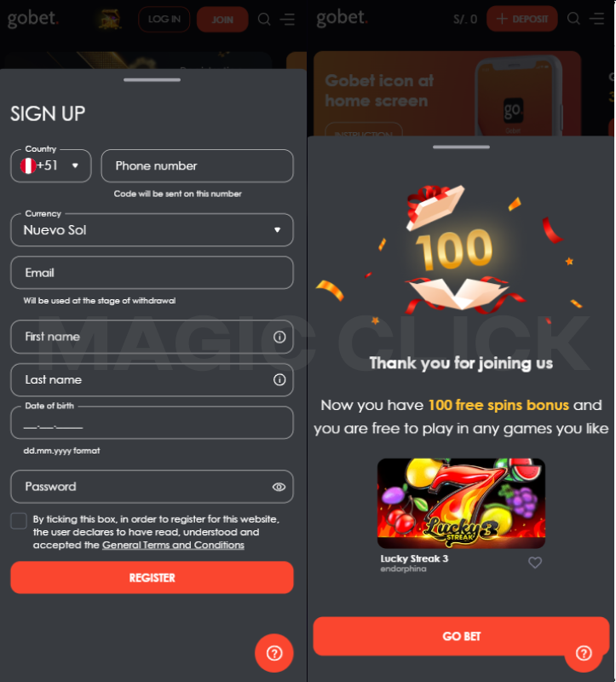Click the search icon in left header
This screenshot has height=682, width=616.
tap(264, 19)
